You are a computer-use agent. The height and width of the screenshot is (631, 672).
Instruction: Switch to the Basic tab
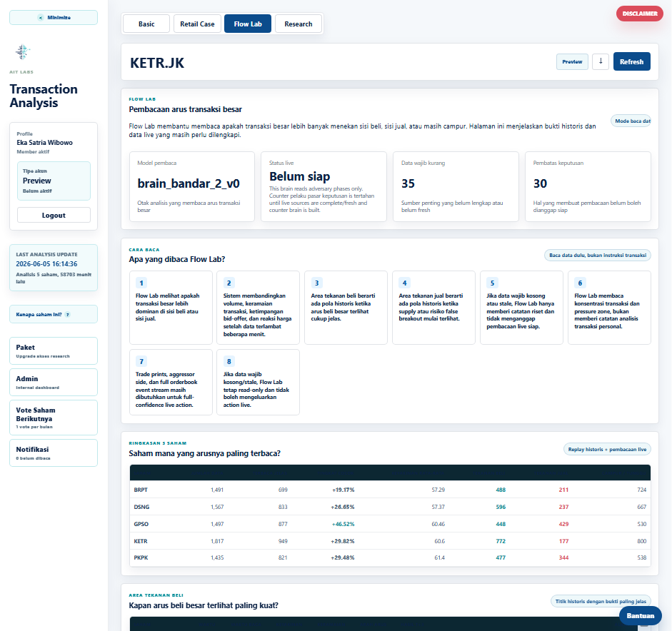(x=146, y=24)
